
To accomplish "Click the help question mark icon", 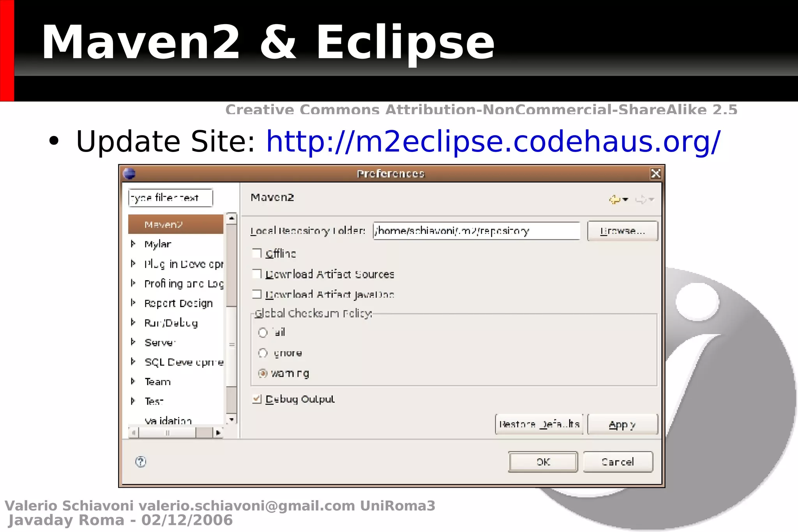I will (x=141, y=462).
